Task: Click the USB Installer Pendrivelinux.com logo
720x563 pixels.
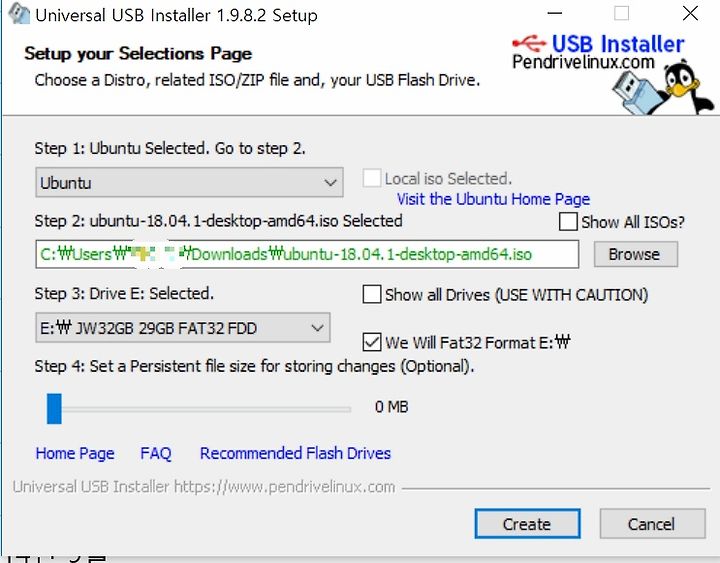Action: [598, 52]
